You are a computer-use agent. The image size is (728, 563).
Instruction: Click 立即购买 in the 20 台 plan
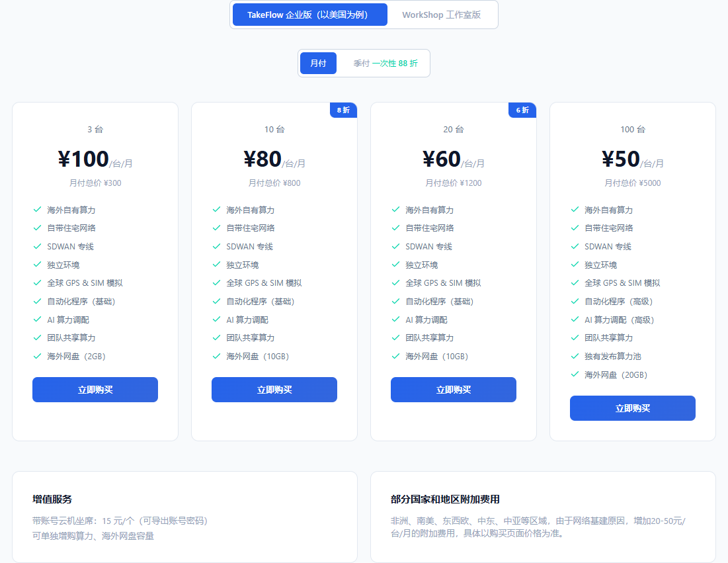tap(454, 389)
